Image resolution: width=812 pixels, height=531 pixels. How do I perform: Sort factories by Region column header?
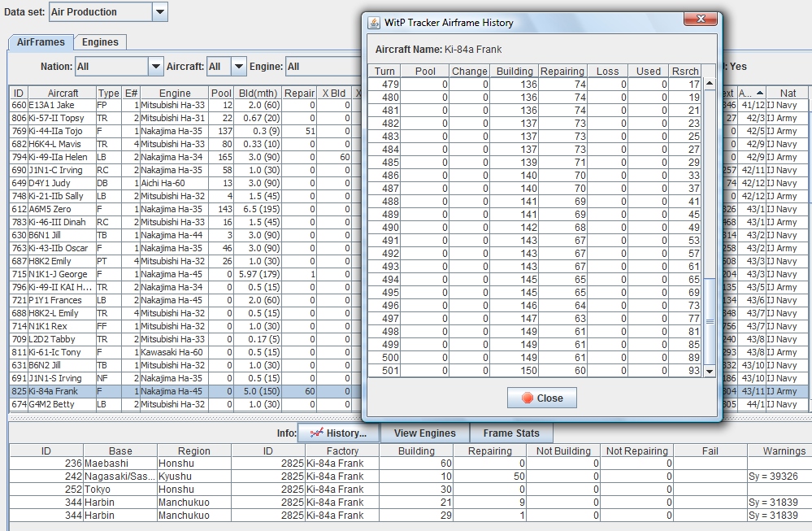[194, 450]
